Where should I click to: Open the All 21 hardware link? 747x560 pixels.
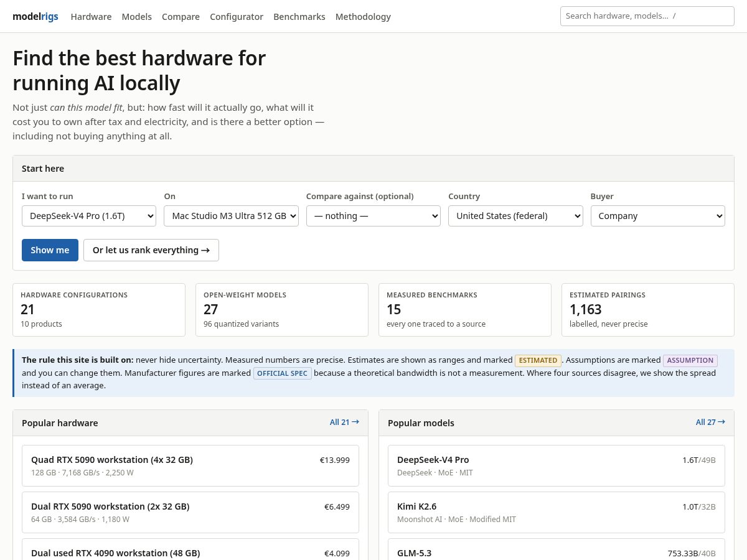(344, 422)
